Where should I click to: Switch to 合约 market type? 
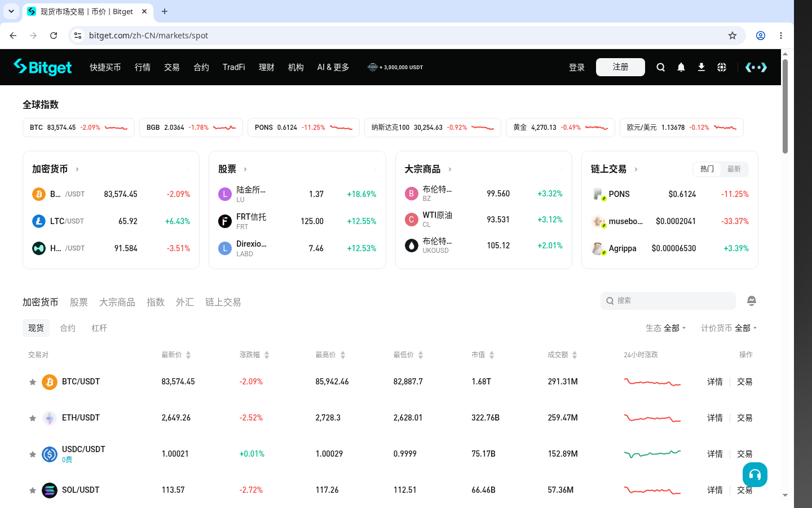[68, 328]
